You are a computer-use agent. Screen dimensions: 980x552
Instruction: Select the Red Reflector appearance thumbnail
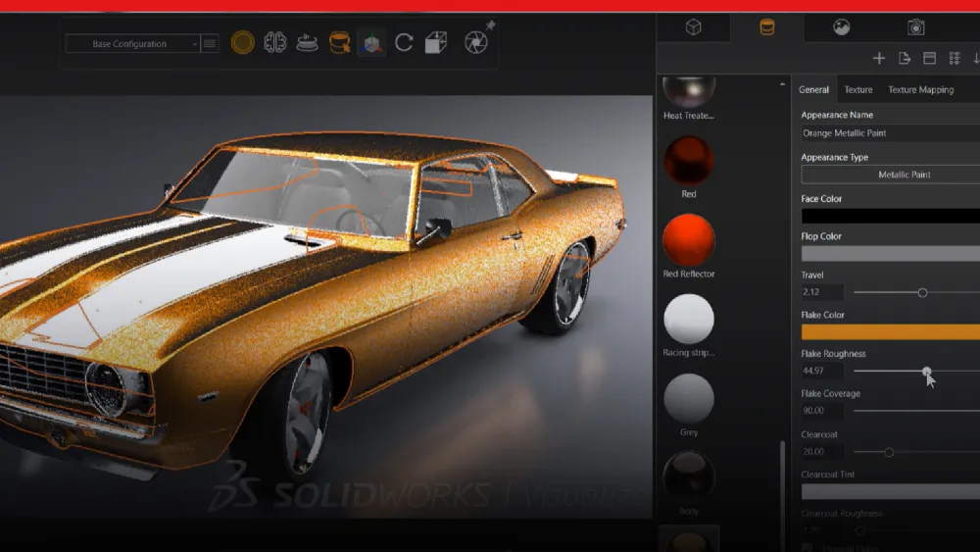pos(689,240)
